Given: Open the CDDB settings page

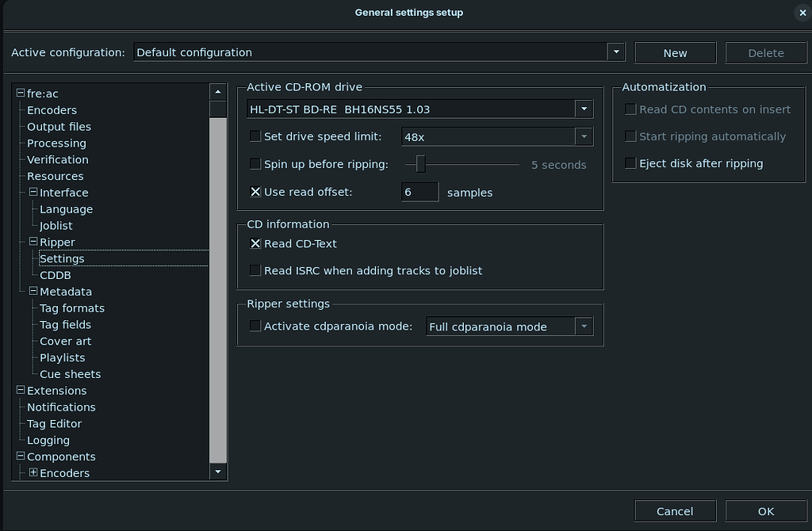Looking at the screenshot, I should [56, 275].
